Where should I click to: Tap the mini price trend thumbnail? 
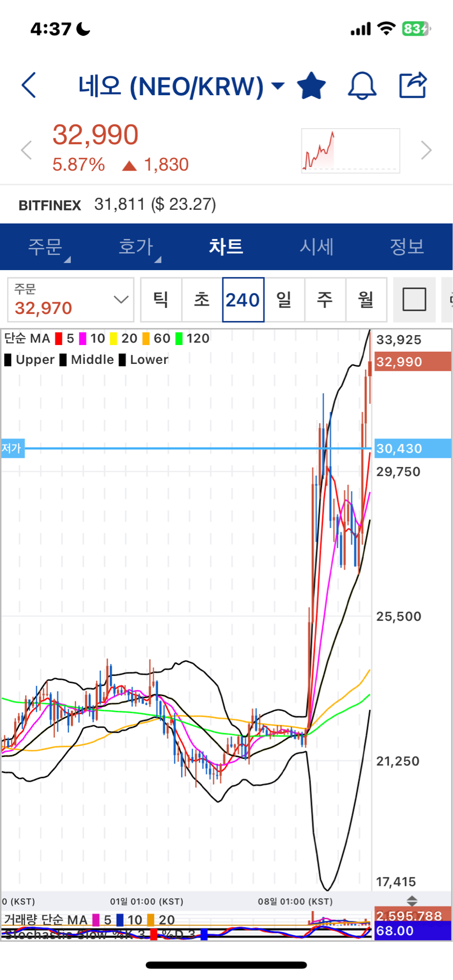click(350, 151)
